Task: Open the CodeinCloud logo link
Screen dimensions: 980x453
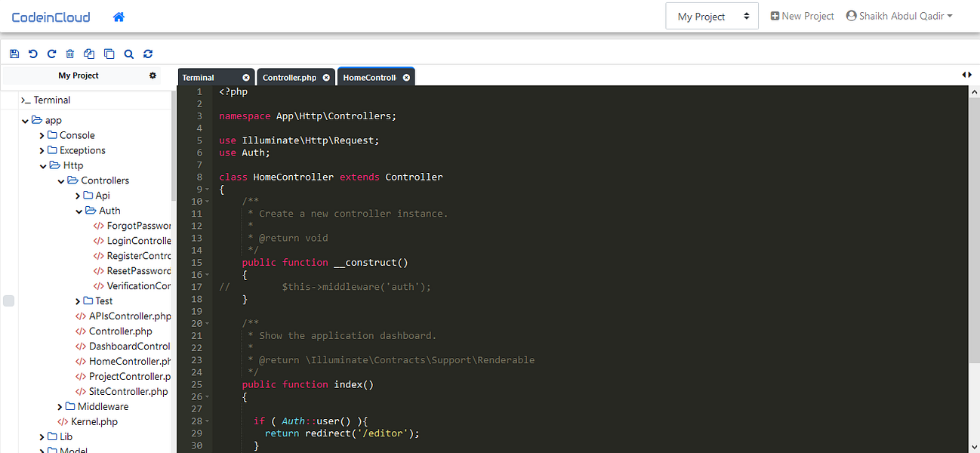Action: (51, 17)
